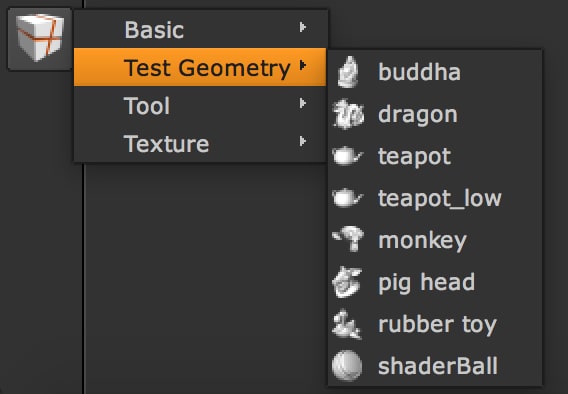Select the Test Geometry menu item
Image resolution: width=568 pixels, height=394 pixels.
coord(200,67)
